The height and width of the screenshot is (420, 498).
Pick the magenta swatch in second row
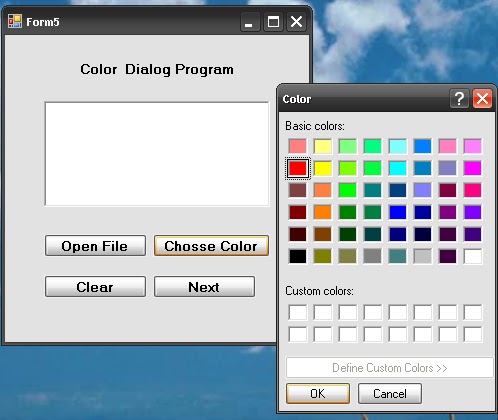pos(473,168)
